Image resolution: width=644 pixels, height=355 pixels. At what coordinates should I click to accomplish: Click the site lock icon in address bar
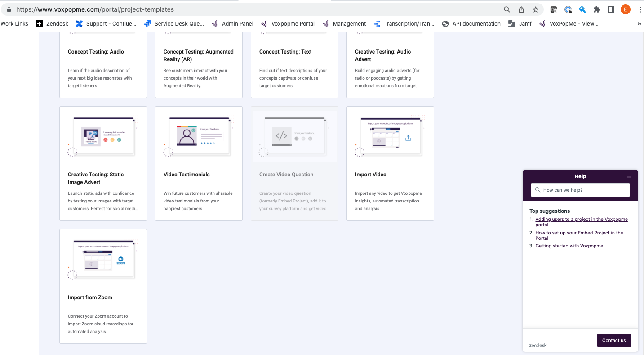pyautogui.click(x=9, y=9)
